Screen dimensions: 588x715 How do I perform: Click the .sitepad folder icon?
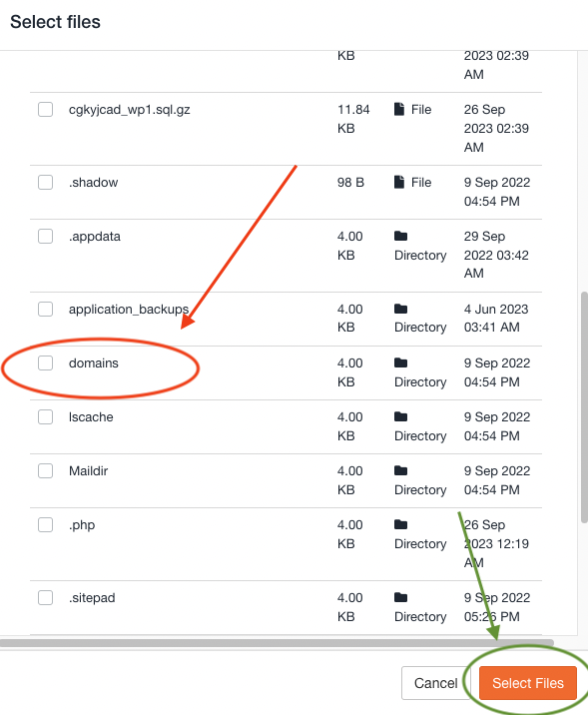(400, 597)
